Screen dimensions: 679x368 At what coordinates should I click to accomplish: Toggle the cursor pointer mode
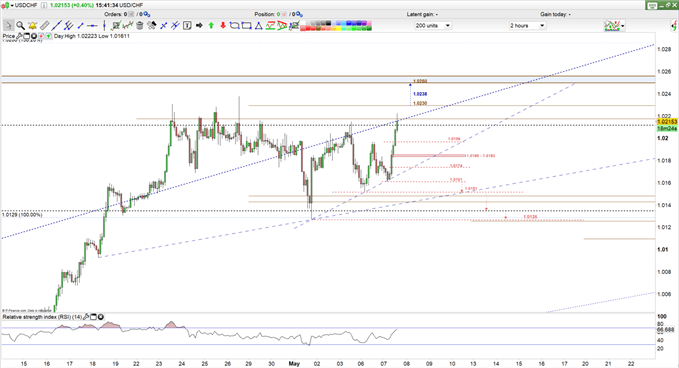click(9, 26)
